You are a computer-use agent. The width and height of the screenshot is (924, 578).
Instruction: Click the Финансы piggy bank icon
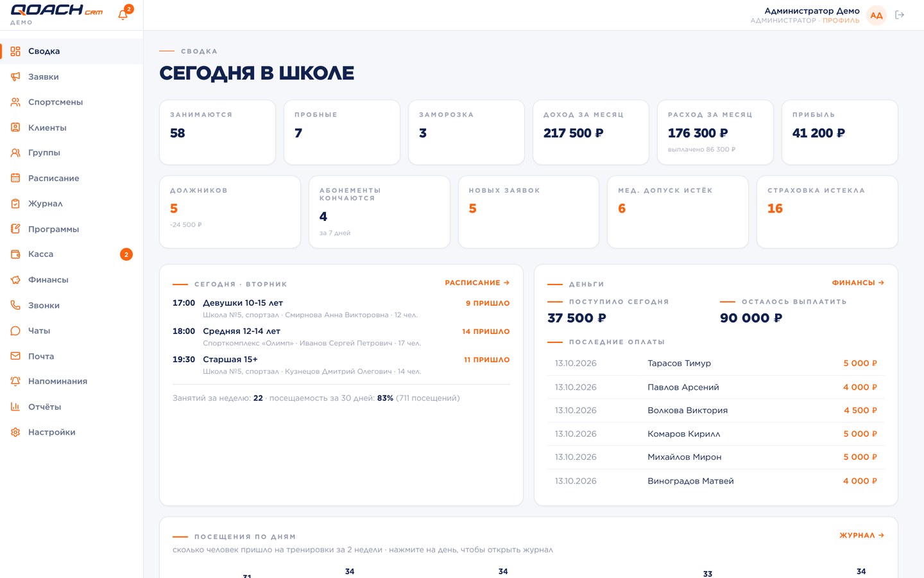click(15, 279)
